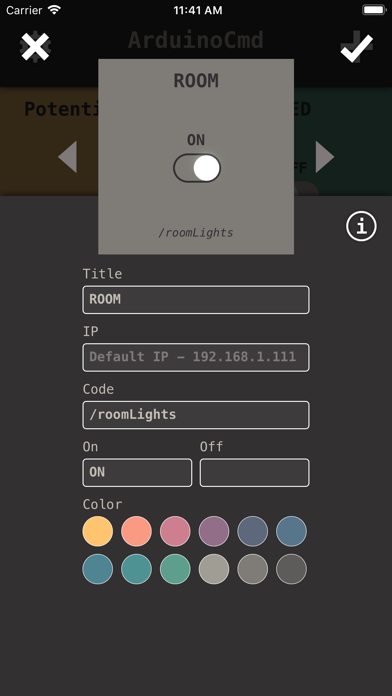392x696 pixels.
Task: Go to previous widget with left arrow
Action: [x=67, y=157]
